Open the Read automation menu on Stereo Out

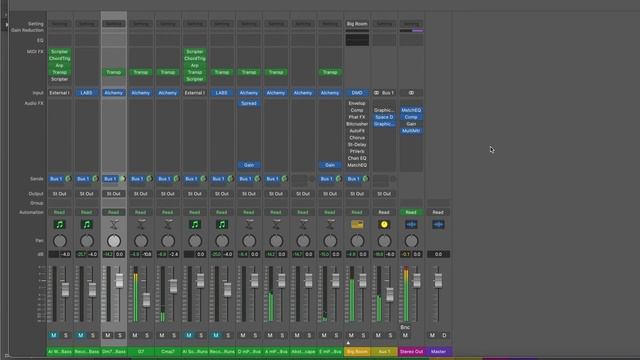pyautogui.click(x=411, y=212)
